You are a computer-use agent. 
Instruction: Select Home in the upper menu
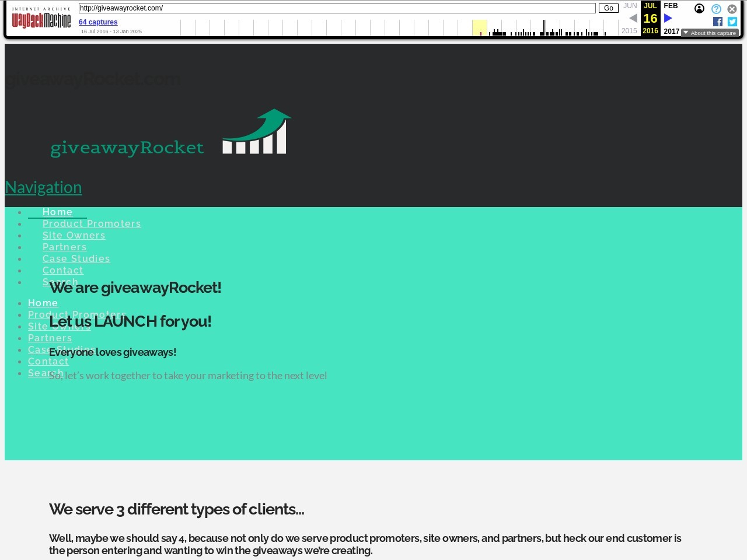[57, 212]
